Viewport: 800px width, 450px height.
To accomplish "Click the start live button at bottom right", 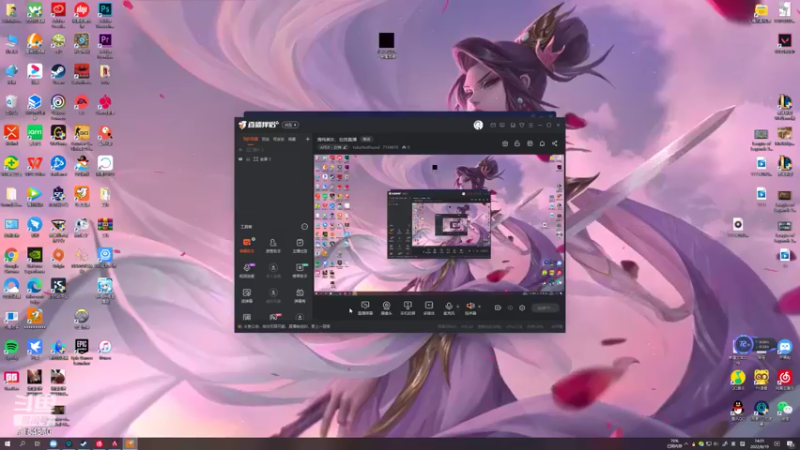I will point(545,308).
